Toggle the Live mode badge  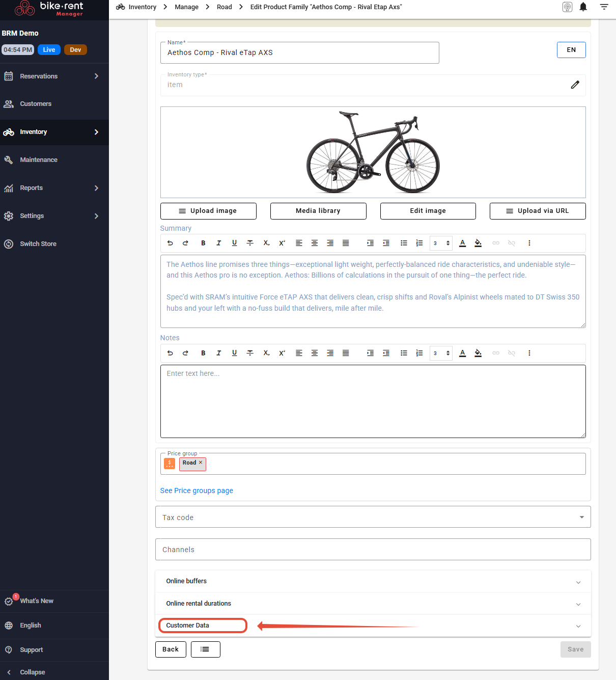[49, 49]
